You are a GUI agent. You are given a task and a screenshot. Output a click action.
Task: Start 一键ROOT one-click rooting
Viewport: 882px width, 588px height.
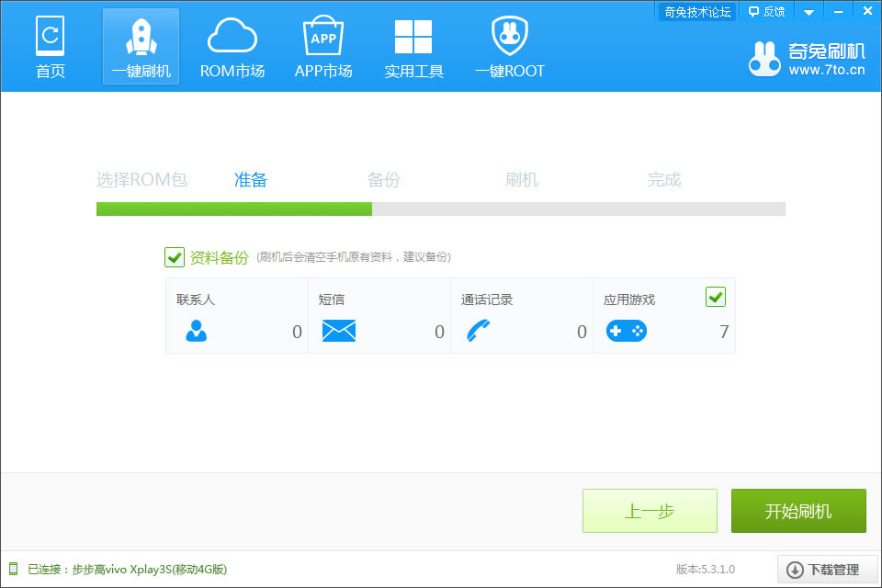click(x=509, y=46)
